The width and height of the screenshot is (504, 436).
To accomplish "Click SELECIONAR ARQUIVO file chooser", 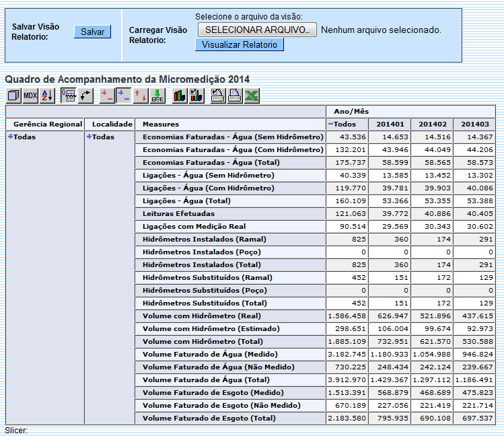I will [x=257, y=30].
